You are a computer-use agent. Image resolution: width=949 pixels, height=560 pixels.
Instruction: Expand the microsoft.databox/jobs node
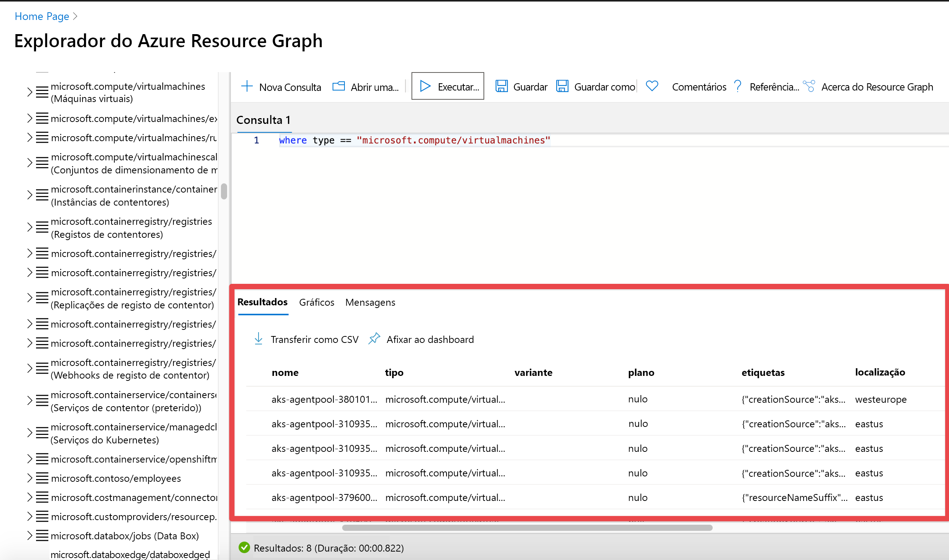30,535
